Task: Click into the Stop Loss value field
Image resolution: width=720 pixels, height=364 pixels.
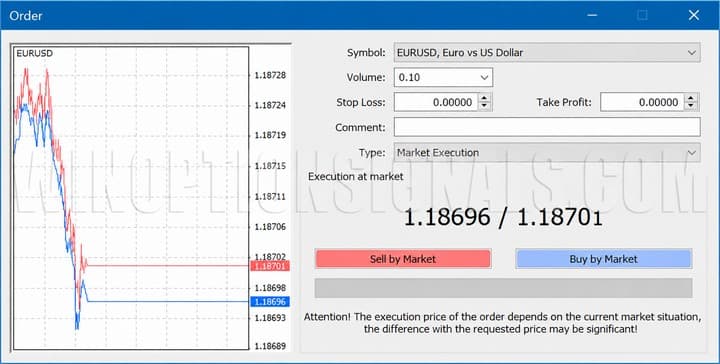Action: point(436,102)
